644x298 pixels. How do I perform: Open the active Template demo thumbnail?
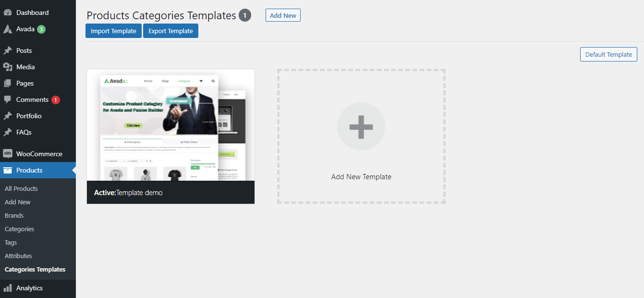tap(170, 137)
